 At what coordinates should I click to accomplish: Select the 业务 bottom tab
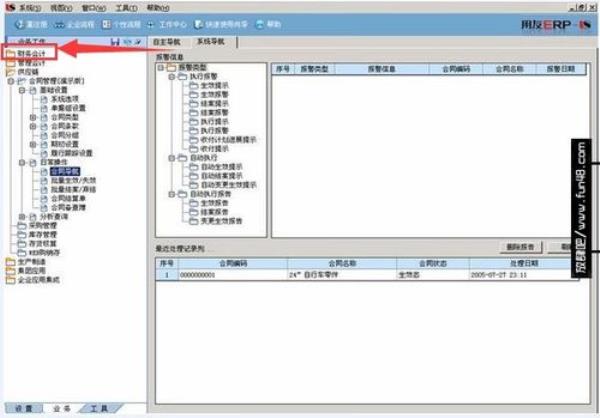pyautogui.click(x=62, y=409)
